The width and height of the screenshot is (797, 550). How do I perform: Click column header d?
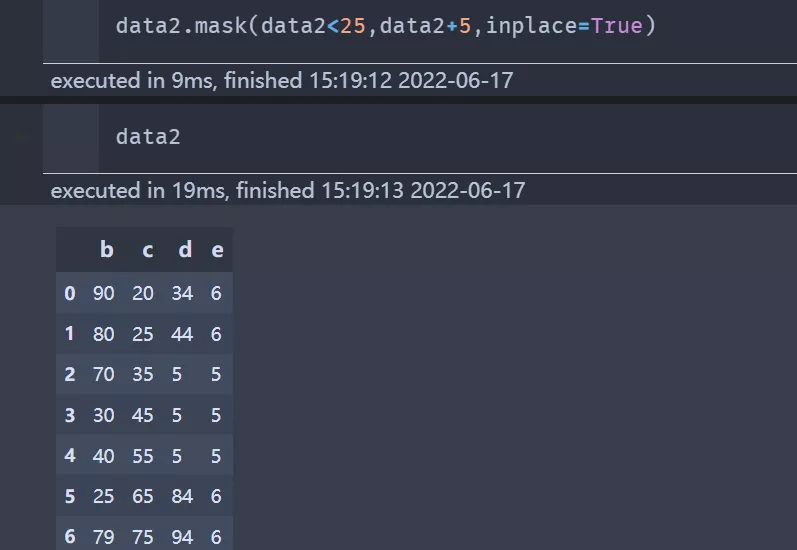pos(185,250)
